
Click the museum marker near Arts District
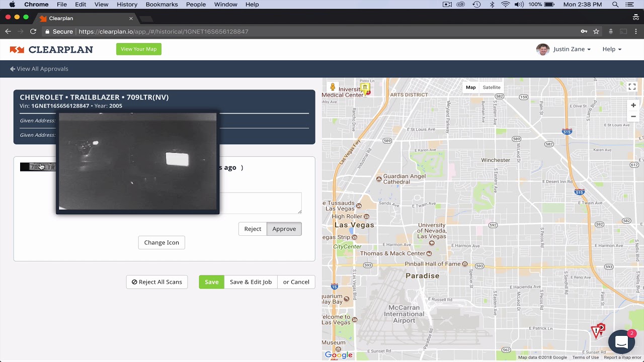pos(365,89)
